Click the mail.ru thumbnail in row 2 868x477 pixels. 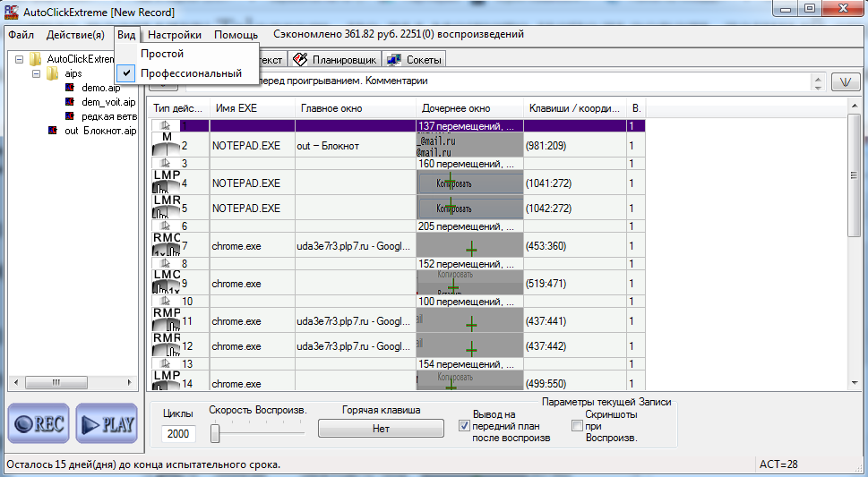(x=470, y=144)
